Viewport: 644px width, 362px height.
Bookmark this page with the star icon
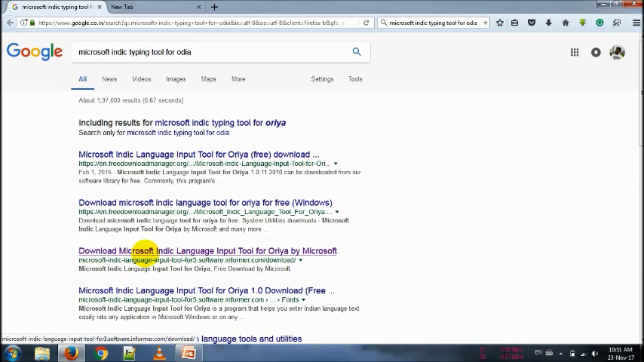click(x=500, y=23)
